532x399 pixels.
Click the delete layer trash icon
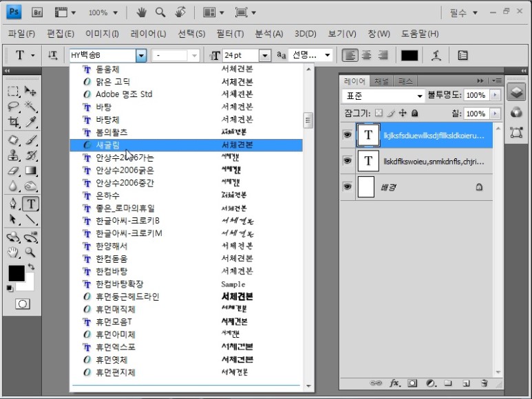(485, 382)
